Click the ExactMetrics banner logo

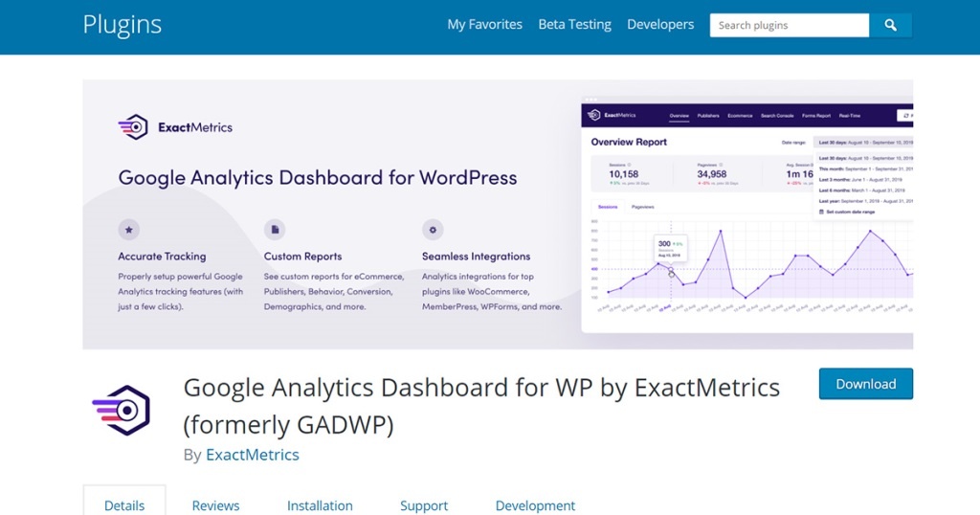(x=175, y=127)
